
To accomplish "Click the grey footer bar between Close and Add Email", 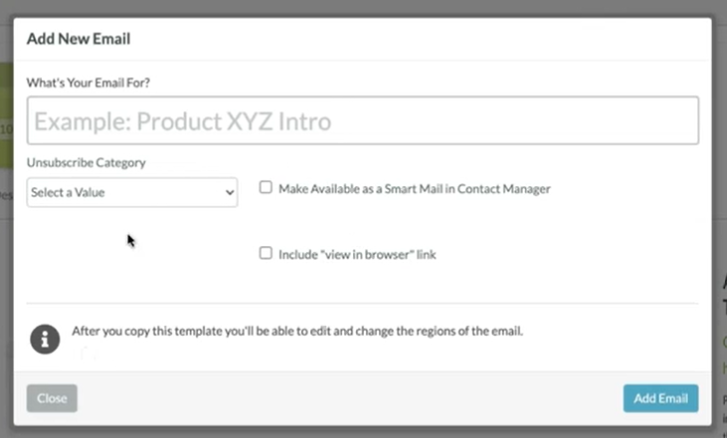I will click(350, 398).
